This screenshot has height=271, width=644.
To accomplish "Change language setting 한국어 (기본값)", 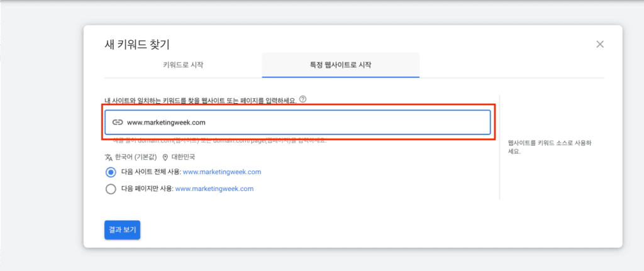I will (x=135, y=158).
